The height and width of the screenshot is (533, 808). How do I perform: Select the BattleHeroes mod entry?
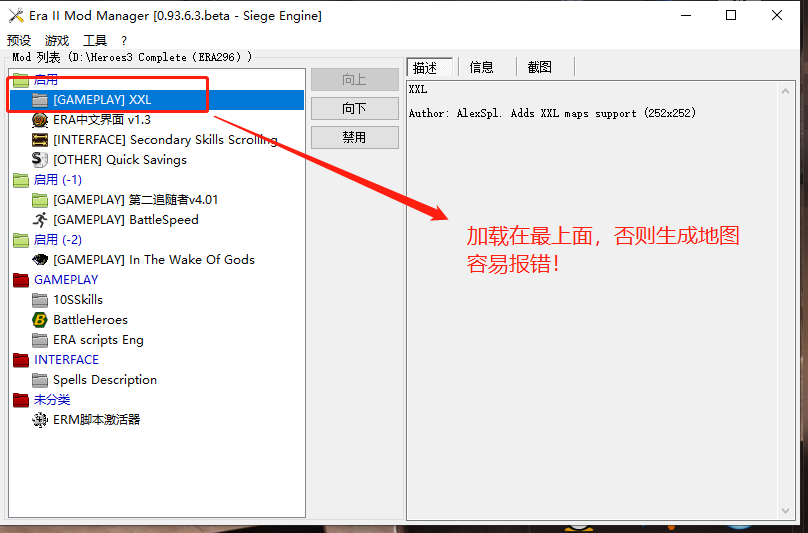point(91,320)
